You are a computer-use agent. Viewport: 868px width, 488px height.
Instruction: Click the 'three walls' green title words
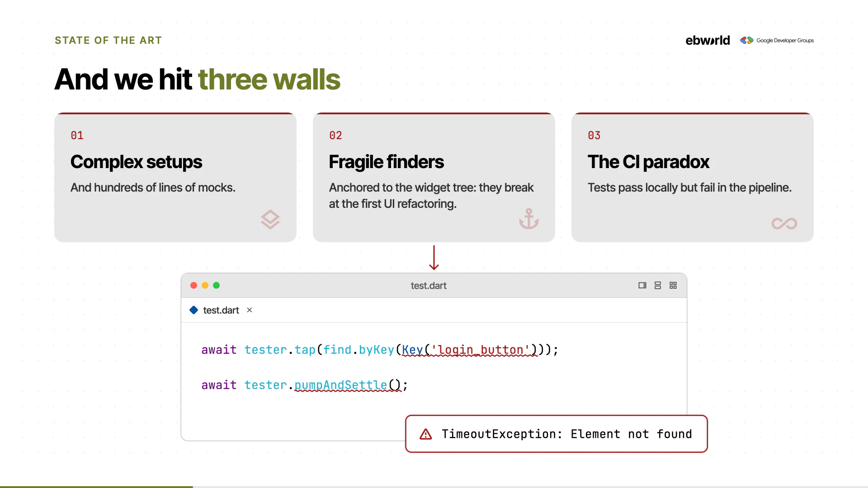tap(269, 80)
